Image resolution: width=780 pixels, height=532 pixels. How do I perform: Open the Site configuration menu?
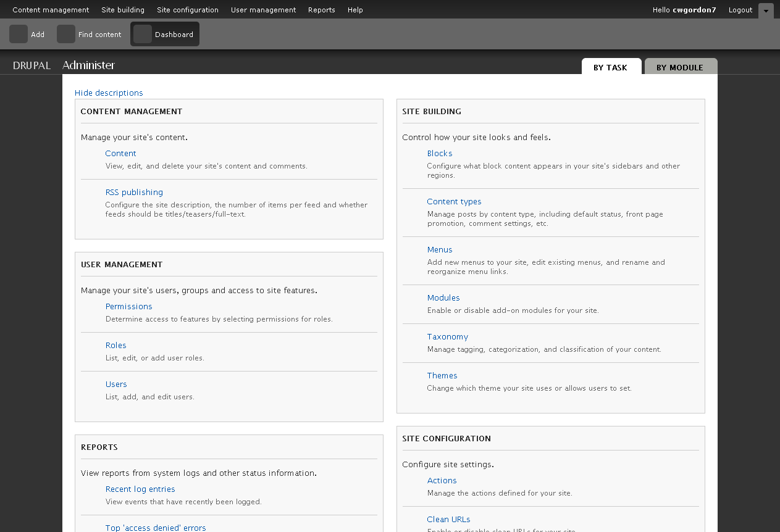coord(188,10)
